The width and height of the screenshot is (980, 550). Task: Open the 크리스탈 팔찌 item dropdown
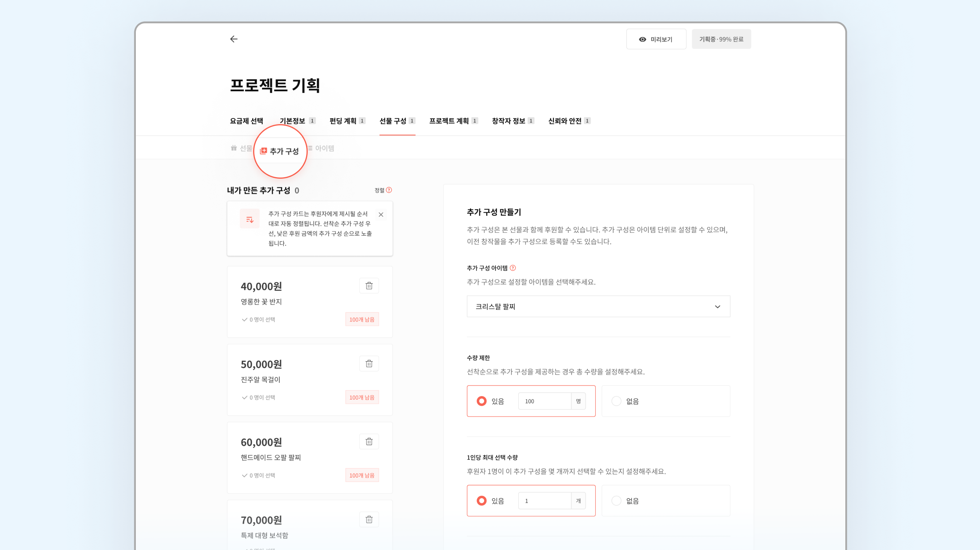tap(598, 306)
